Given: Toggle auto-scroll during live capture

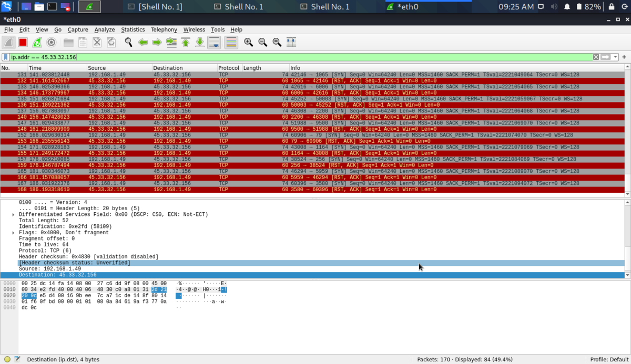Looking at the screenshot, I should pyautogui.click(x=213, y=43).
